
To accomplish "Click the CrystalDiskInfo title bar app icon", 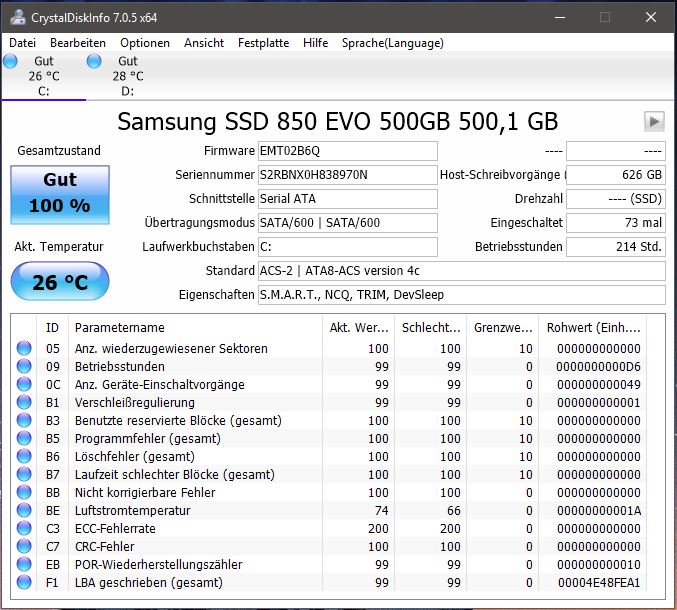I will click(x=17, y=17).
